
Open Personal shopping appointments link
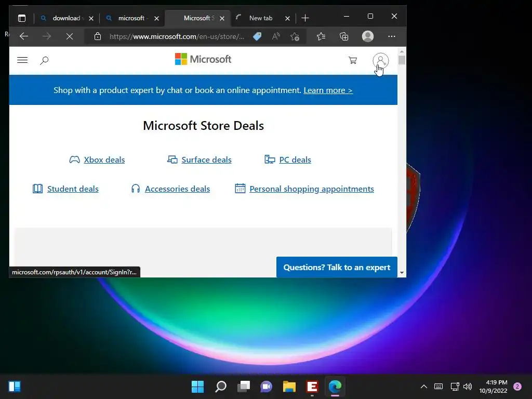(x=312, y=189)
